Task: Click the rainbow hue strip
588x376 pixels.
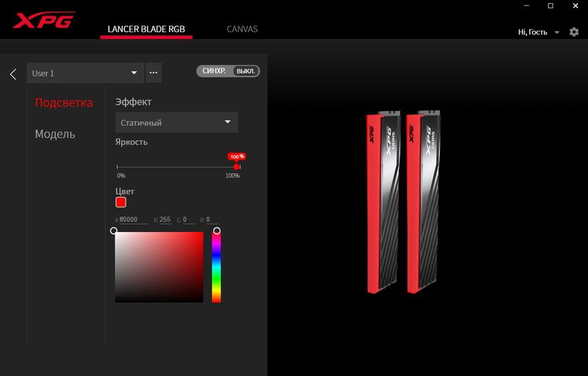Action: coord(217,267)
